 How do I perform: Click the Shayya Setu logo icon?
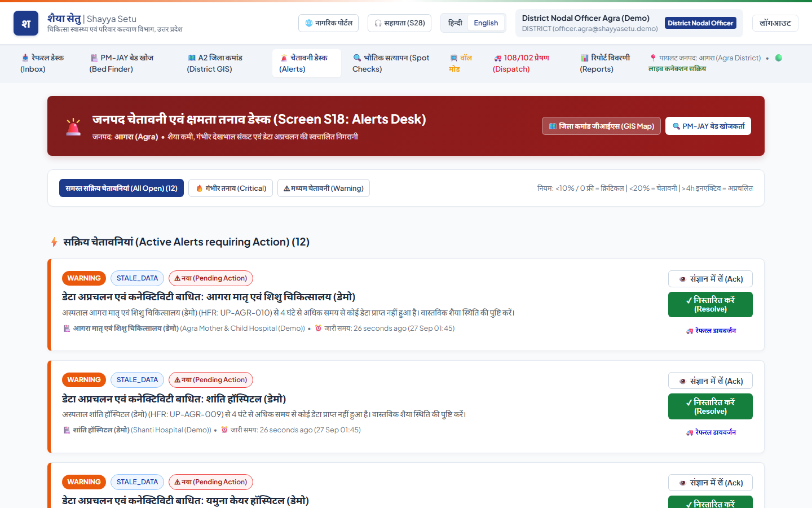point(26,23)
